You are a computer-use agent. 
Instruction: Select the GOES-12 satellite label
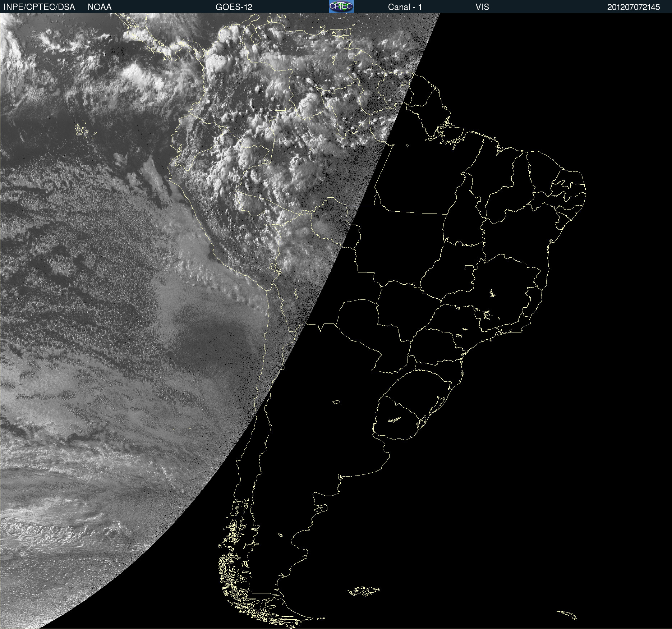click(x=234, y=7)
